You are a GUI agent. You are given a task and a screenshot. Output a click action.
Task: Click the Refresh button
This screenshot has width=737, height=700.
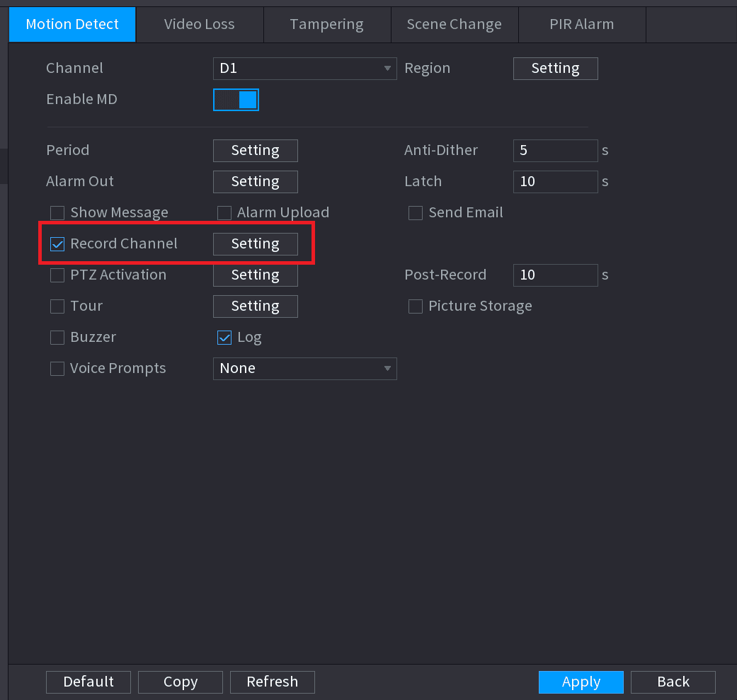coord(272,682)
